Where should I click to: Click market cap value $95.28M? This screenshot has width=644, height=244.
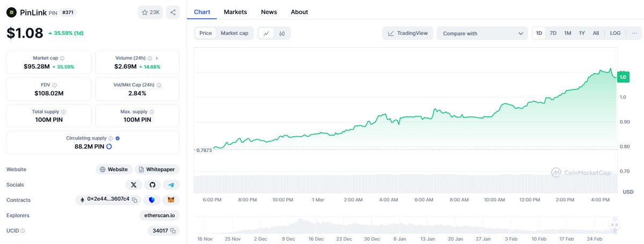36,66
